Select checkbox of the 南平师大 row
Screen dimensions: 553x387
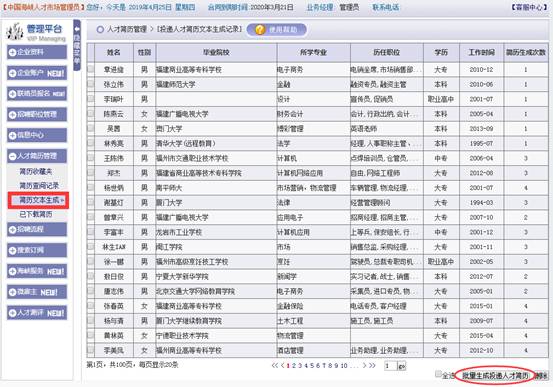click(91, 187)
